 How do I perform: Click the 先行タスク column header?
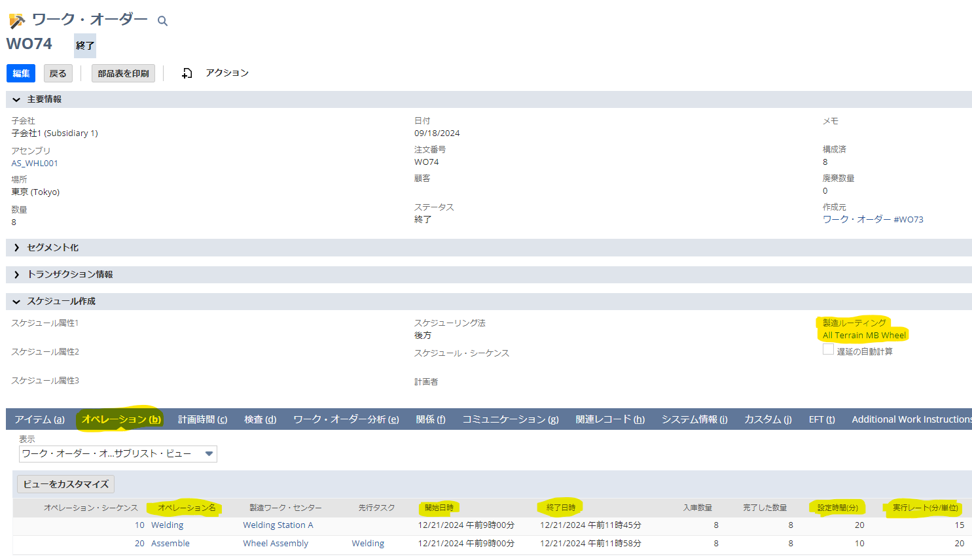[376, 508]
